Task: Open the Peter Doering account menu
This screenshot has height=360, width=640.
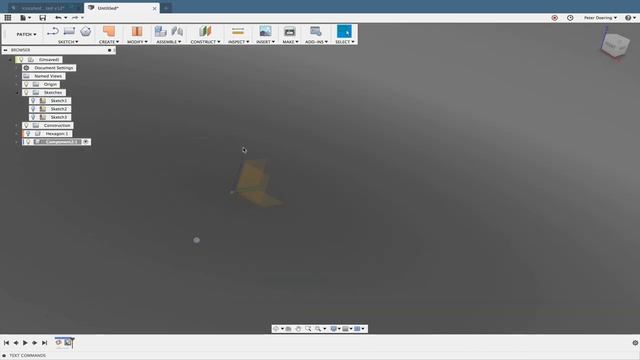Action: pyautogui.click(x=600, y=18)
